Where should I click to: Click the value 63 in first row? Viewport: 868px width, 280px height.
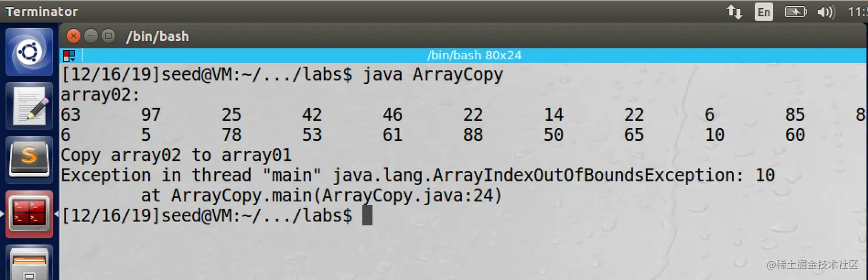(71, 115)
